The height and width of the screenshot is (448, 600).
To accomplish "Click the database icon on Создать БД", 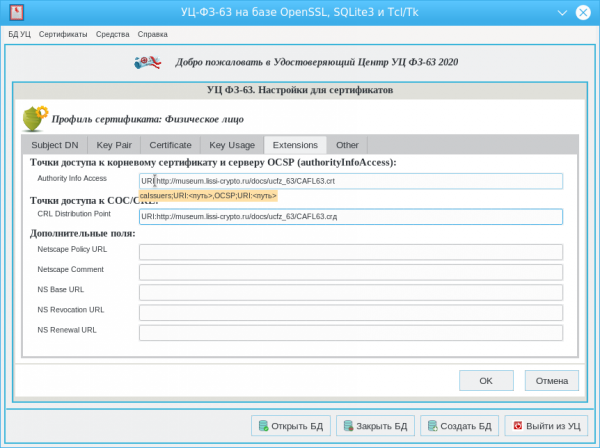I will point(433,426).
